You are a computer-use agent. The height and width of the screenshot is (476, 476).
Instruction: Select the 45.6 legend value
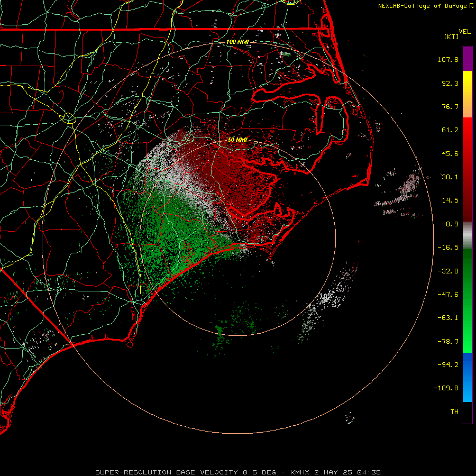(x=450, y=153)
